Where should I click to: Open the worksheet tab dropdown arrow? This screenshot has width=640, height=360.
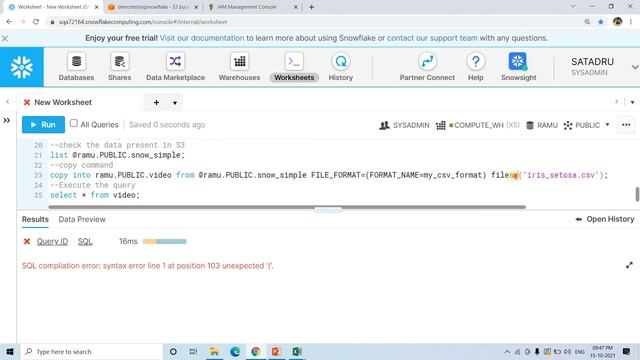coord(175,103)
